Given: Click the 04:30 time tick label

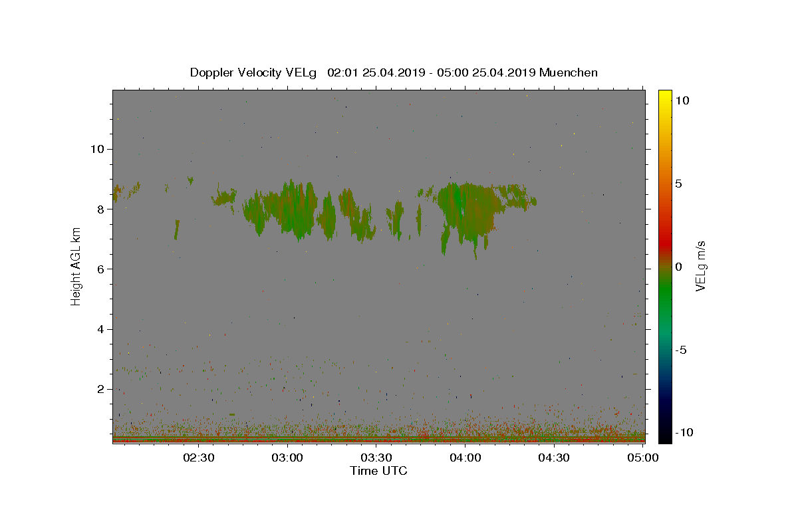Looking at the screenshot, I should [x=554, y=458].
